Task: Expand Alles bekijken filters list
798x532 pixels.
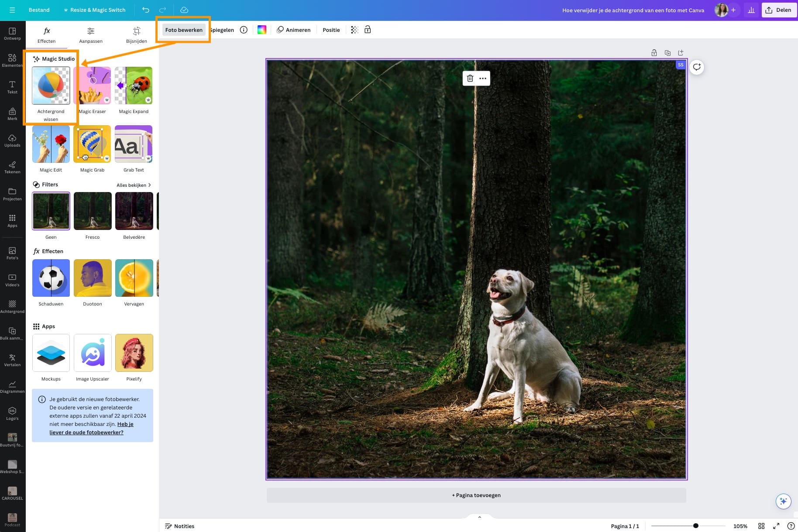Action: coord(134,185)
